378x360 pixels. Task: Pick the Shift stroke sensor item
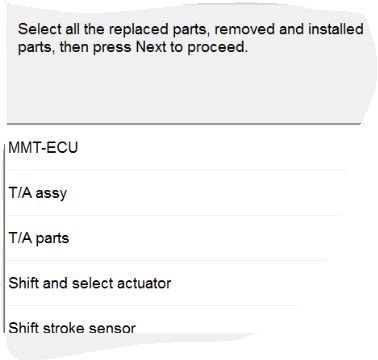[x=72, y=327]
